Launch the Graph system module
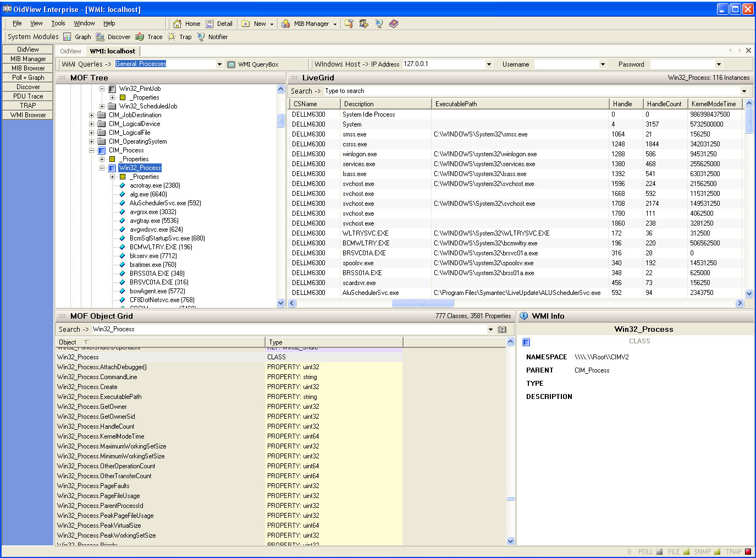 tap(68, 37)
